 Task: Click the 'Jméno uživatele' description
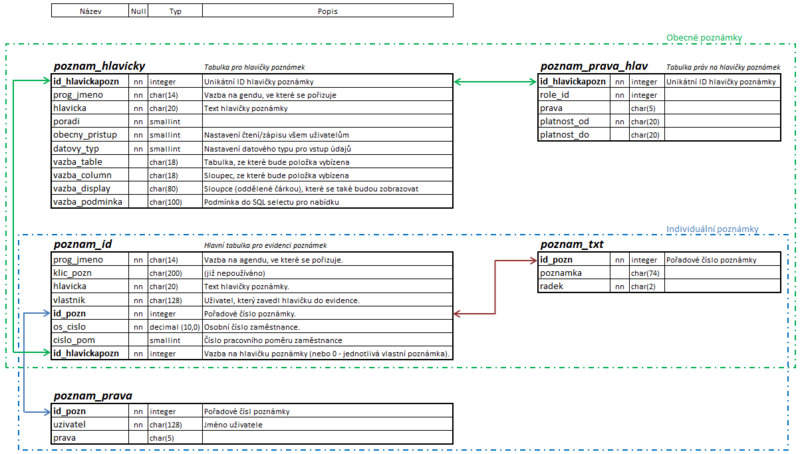coord(233,425)
